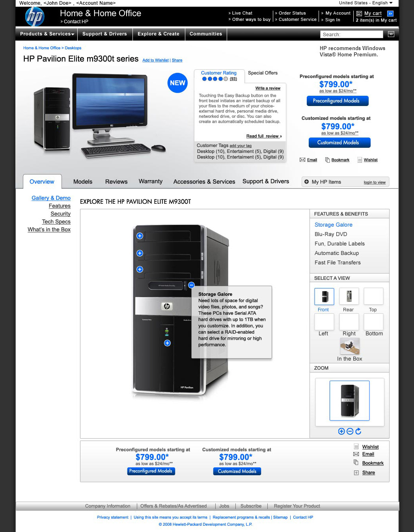The height and width of the screenshot is (532, 414).
Task: Click the blue NEW badge
Action: pos(177,83)
